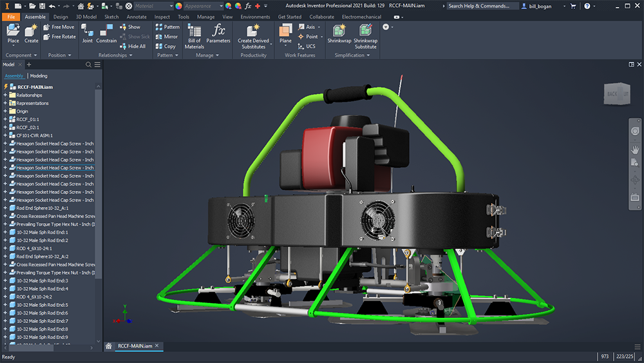
Task: Click the Place component tool
Action: [13, 34]
